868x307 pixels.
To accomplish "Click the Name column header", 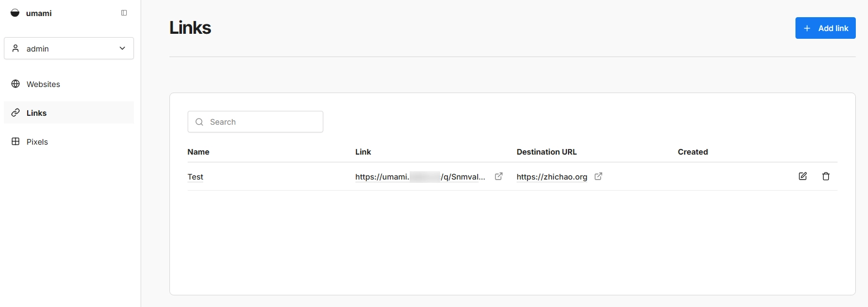I will coord(198,152).
